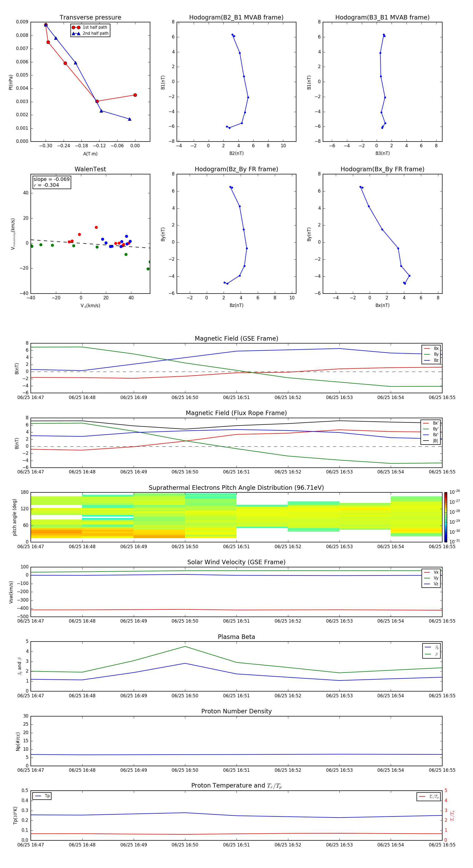Select the "2nd half path" legend entry

coord(90,33)
